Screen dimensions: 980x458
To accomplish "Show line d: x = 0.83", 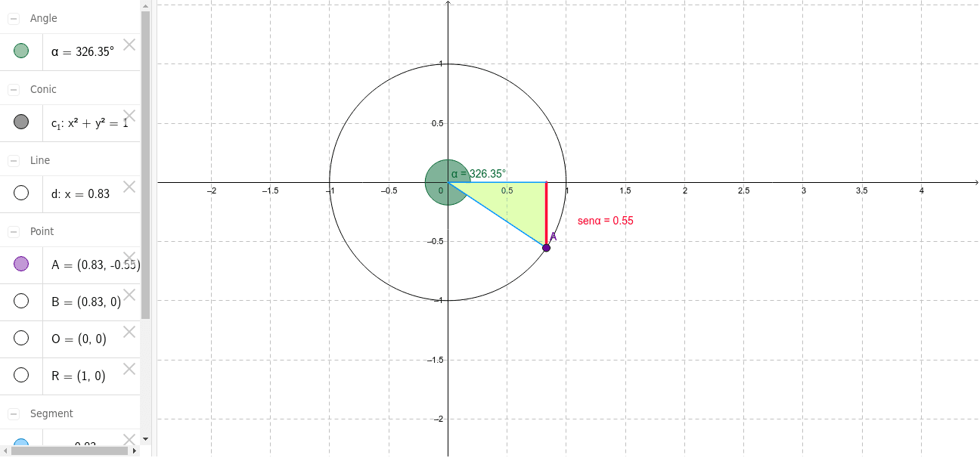I will [x=21, y=193].
